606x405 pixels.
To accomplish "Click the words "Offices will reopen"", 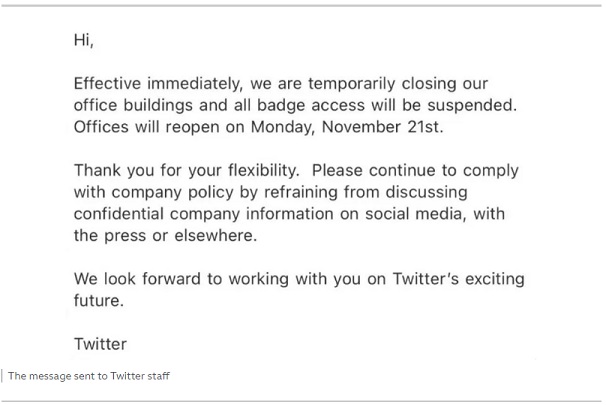I will click(x=145, y=128).
